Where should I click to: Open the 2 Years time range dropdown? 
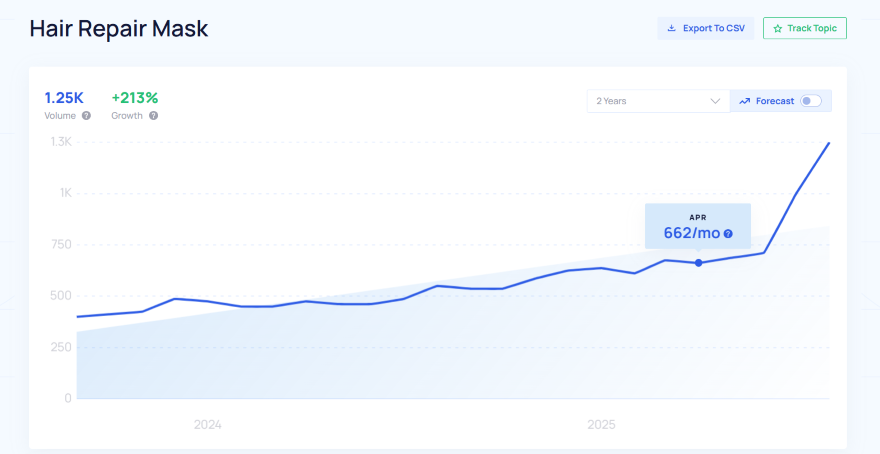pos(657,101)
